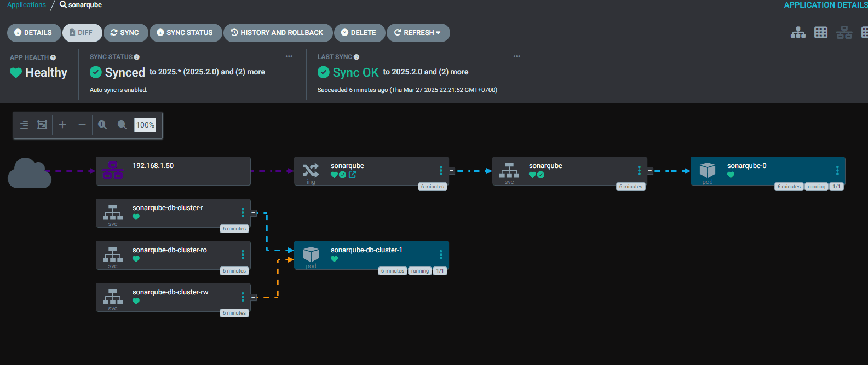Click the compact nodes alignment icon
The height and width of the screenshot is (365, 868).
coord(24,125)
